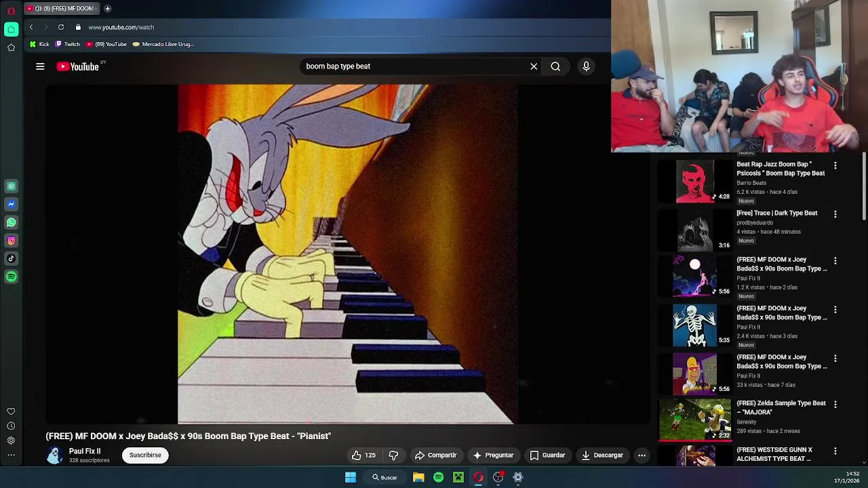Open options menu for the 33 K vistas video
Screen dimensions: 868x488
[835, 359]
